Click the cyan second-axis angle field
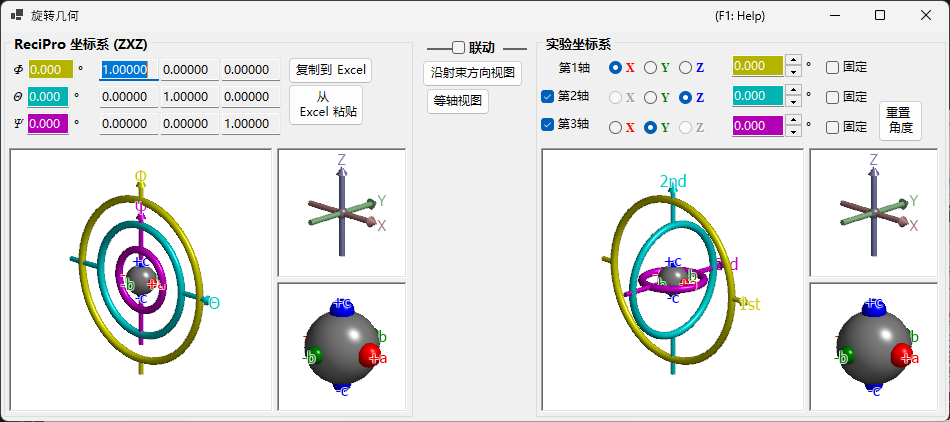 tap(758, 96)
